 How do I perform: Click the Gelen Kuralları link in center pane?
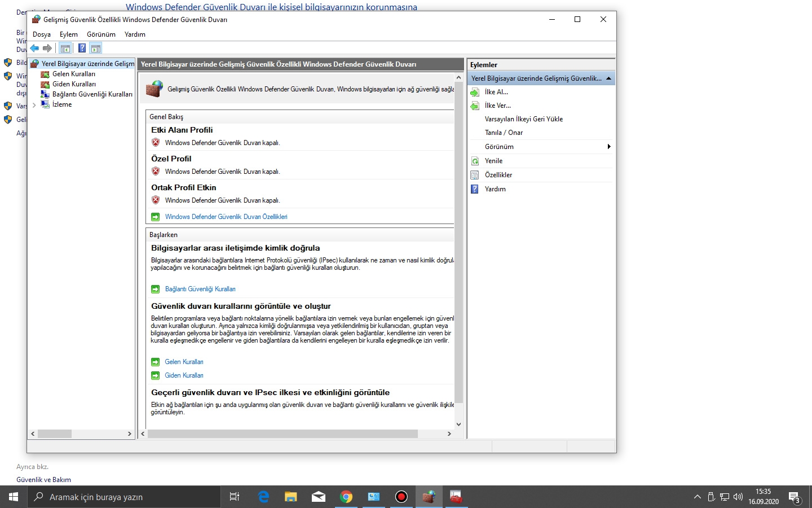tap(184, 362)
